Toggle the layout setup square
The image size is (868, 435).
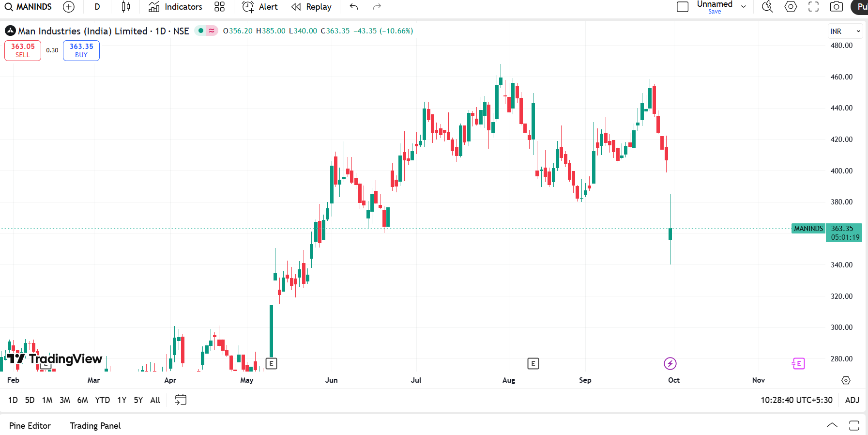[683, 7]
